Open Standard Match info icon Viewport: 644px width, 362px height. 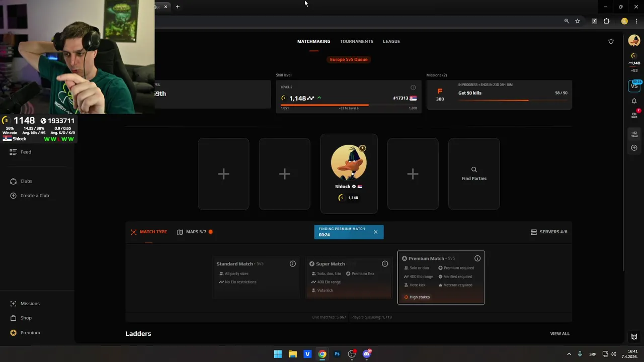(x=293, y=264)
